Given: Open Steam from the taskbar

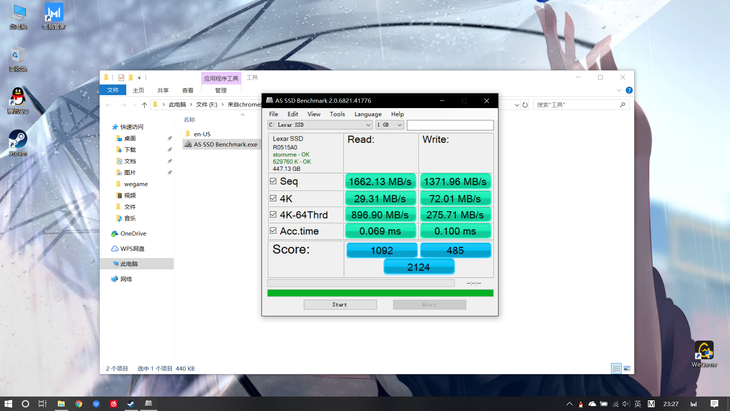Looking at the screenshot, I should pos(131,404).
